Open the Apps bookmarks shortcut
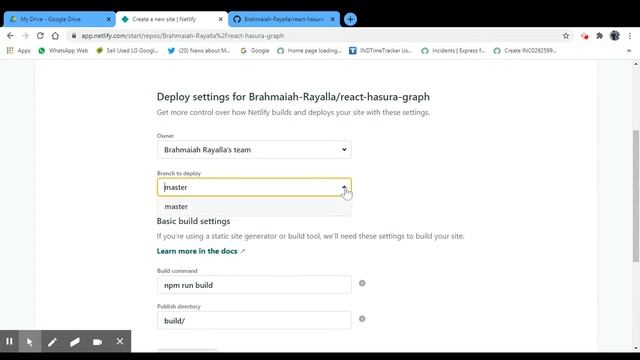 (x=18, y=51)
